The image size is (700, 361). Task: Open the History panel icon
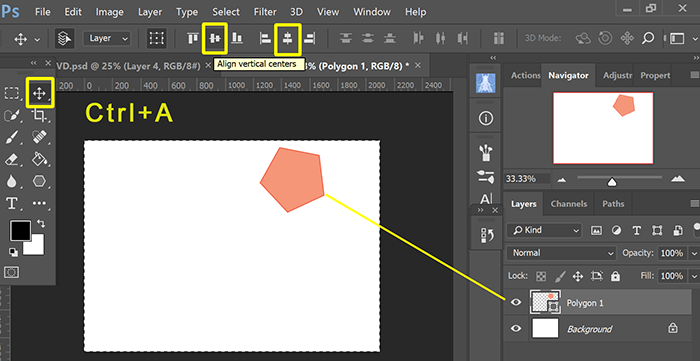(x=486, y=236)
